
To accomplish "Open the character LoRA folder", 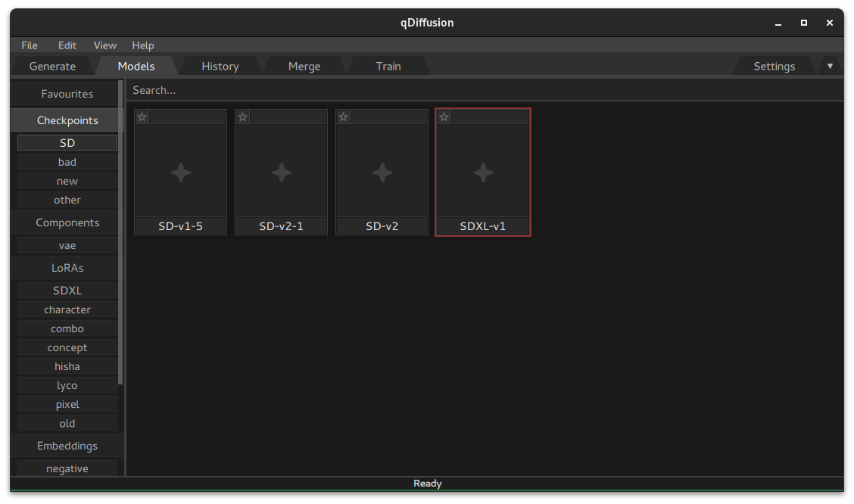I will [67, 310].
